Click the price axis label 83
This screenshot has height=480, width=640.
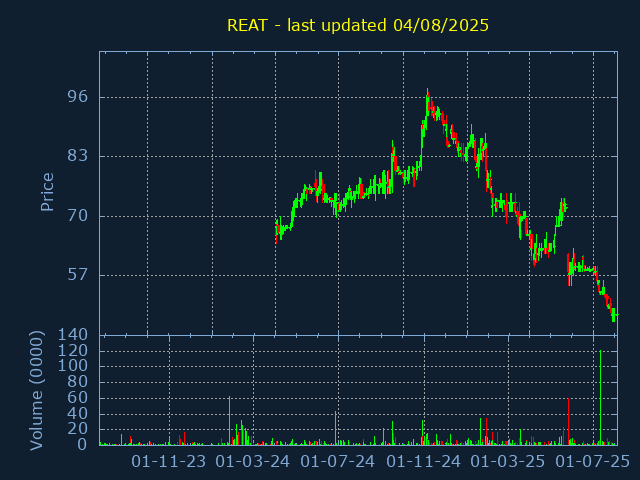pyautogui.click(x=78, y=156)
